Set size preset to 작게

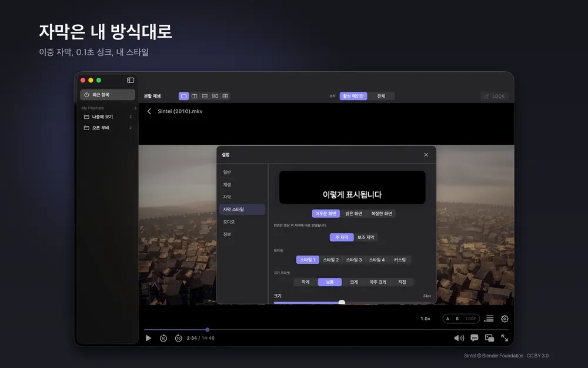(306, 282)
